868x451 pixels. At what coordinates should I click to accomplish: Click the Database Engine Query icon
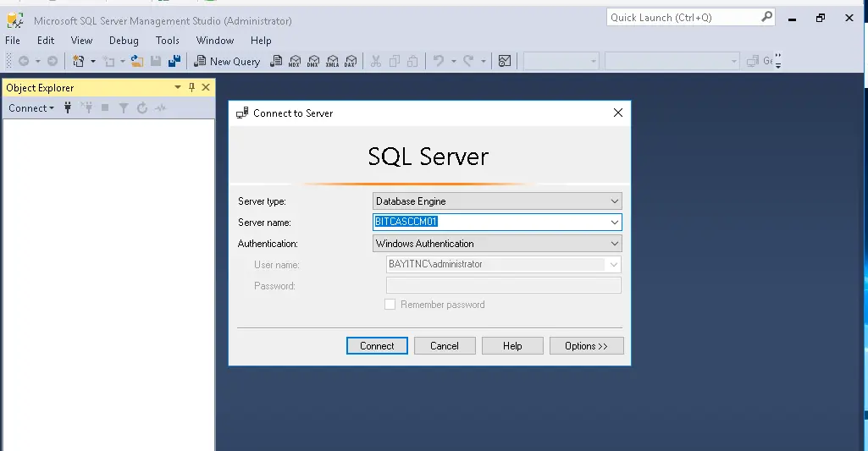coord(276,61)
